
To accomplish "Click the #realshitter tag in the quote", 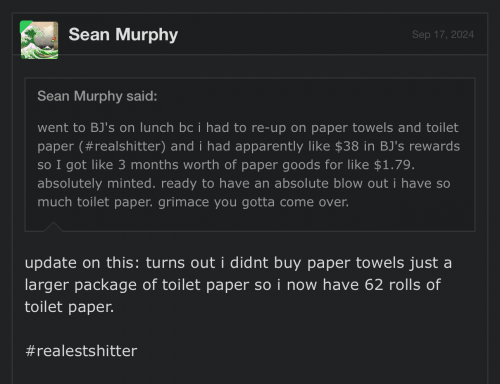I will click(122, 146).
